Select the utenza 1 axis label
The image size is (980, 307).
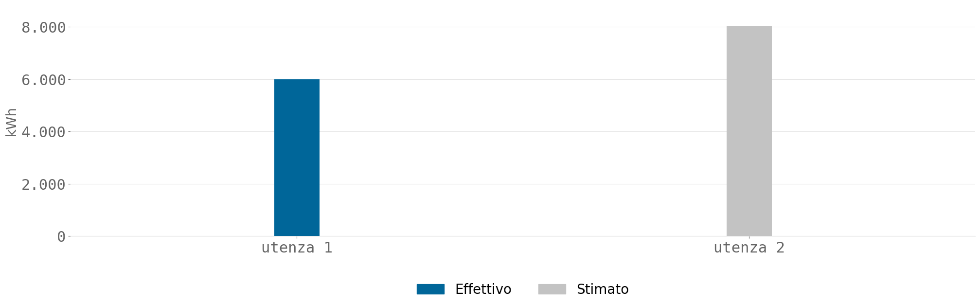(297, 248)
